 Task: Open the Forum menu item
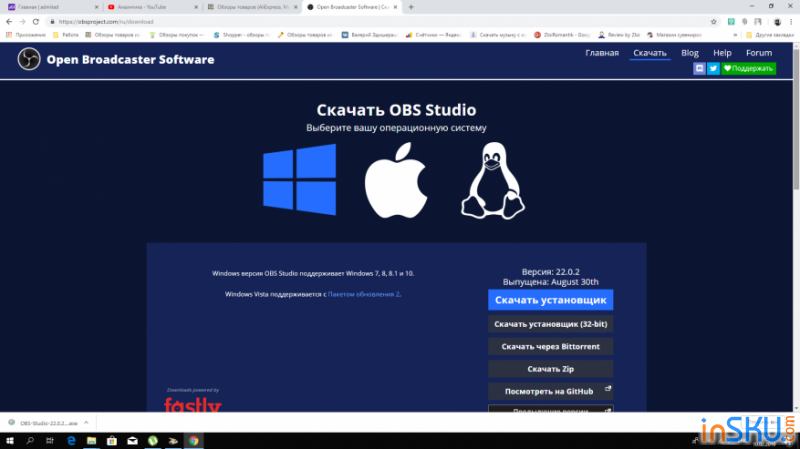pos(759,53)
